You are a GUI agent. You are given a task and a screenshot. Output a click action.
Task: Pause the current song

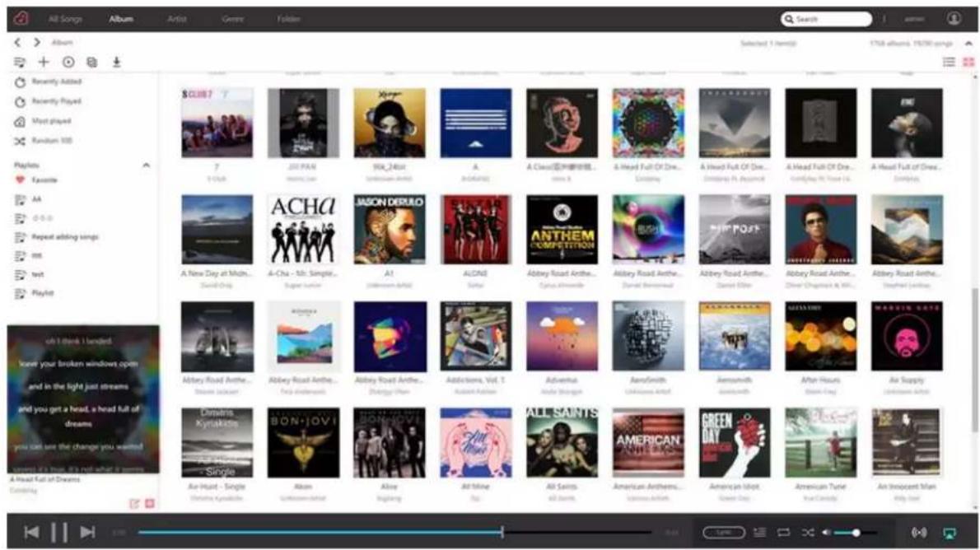(59, 533)
